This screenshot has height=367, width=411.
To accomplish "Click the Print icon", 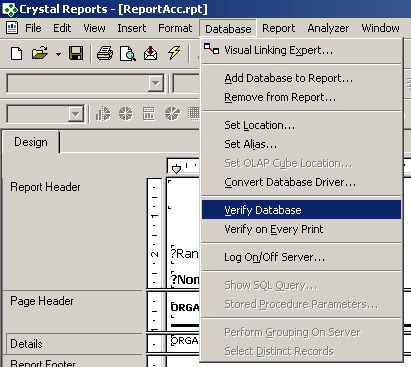I will point(105,53).
